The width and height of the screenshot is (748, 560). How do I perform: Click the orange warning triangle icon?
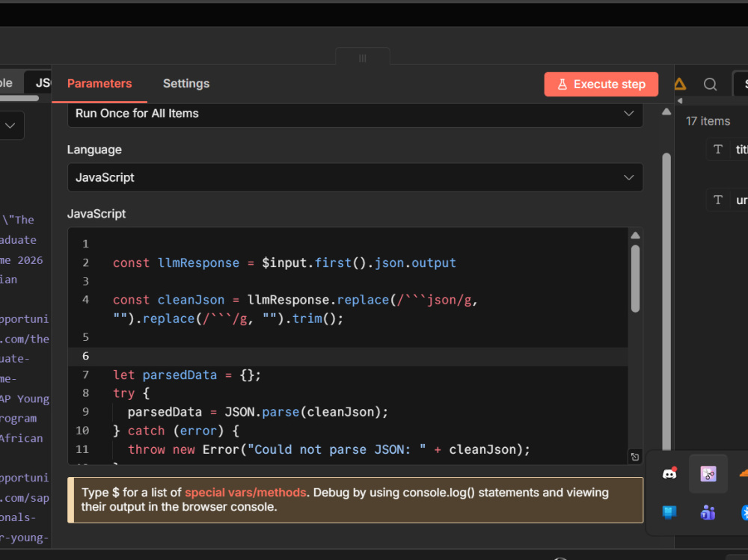pos(680,84)
